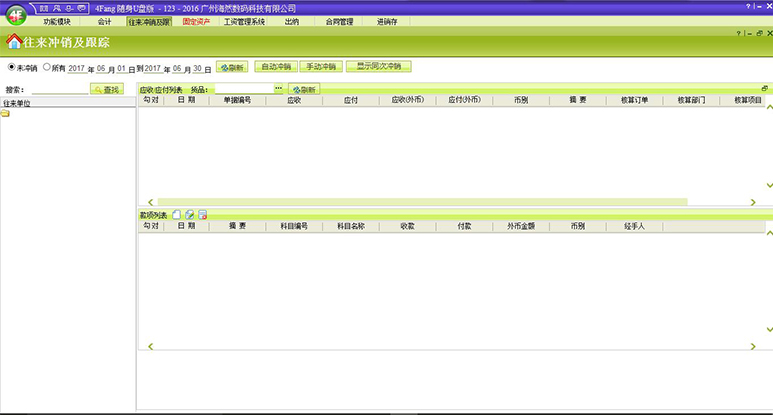
Task: Click the home icon beside 往来冲销及跟踪
Action: point(13,42)
